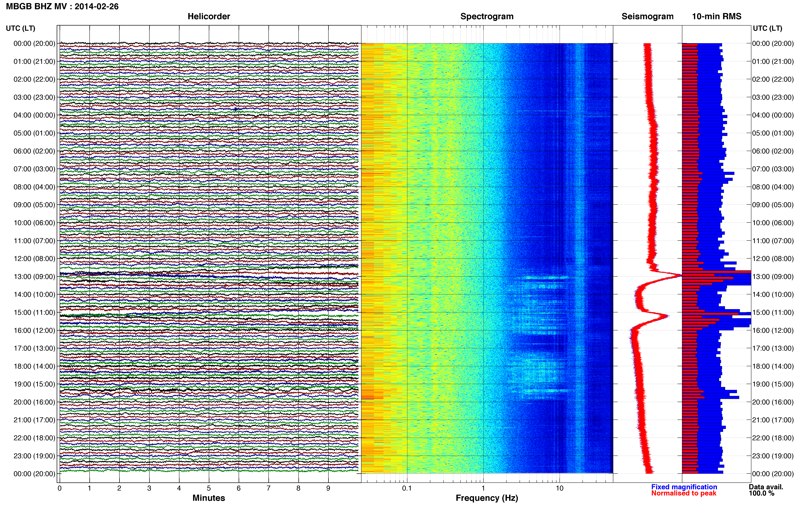Click left time label 20:00 (16:00)
Screen dimensions: 812x508
point(34,402)
